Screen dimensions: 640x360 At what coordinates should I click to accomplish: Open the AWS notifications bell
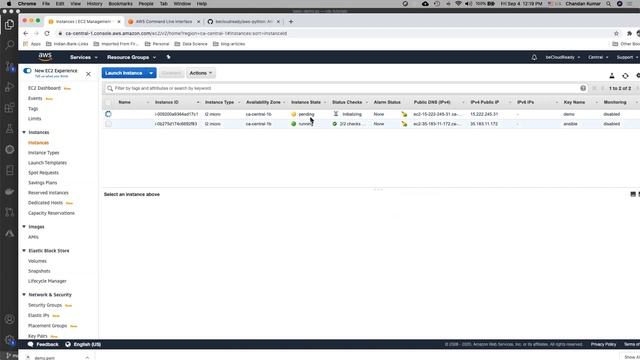(534, 57)
